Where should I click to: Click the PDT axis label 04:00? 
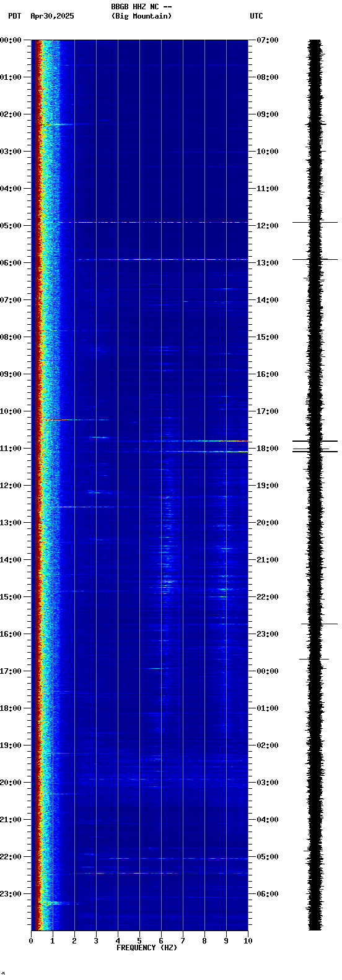pos(11,189)
